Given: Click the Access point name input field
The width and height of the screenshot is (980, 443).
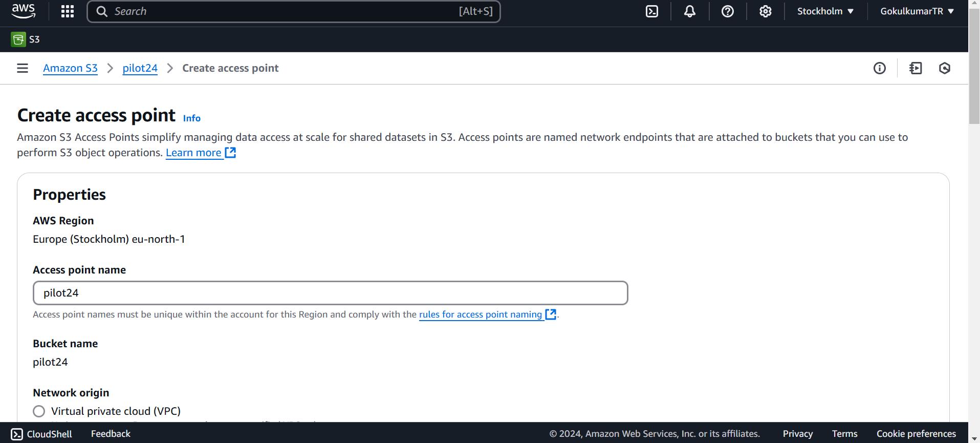Looking at the screenshot, I should tap(330, 293).
